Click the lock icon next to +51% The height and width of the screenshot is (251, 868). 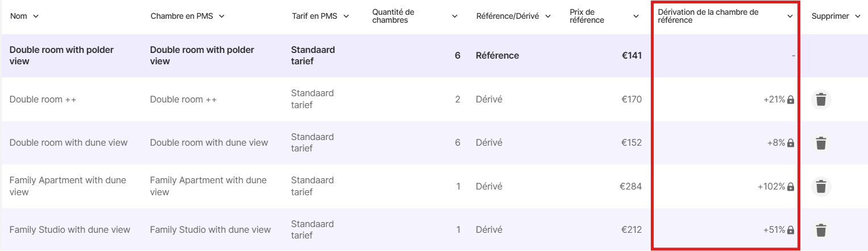coord(791,231)
